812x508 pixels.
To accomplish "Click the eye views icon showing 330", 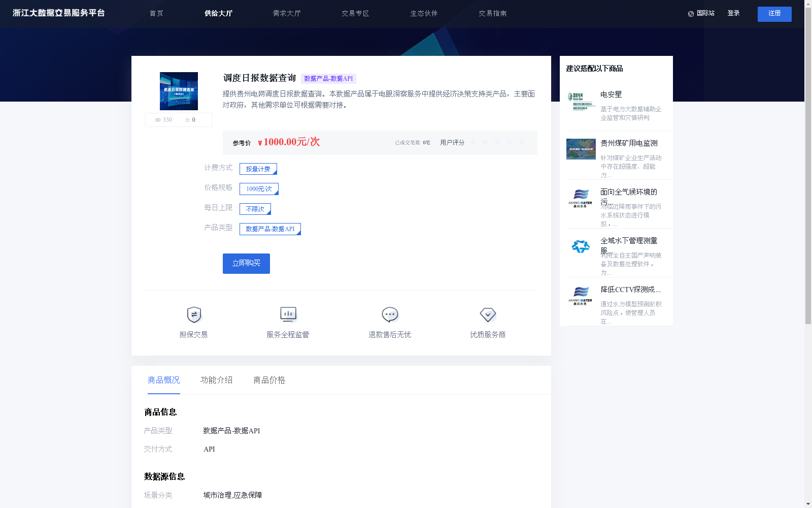I will point(158,120).
